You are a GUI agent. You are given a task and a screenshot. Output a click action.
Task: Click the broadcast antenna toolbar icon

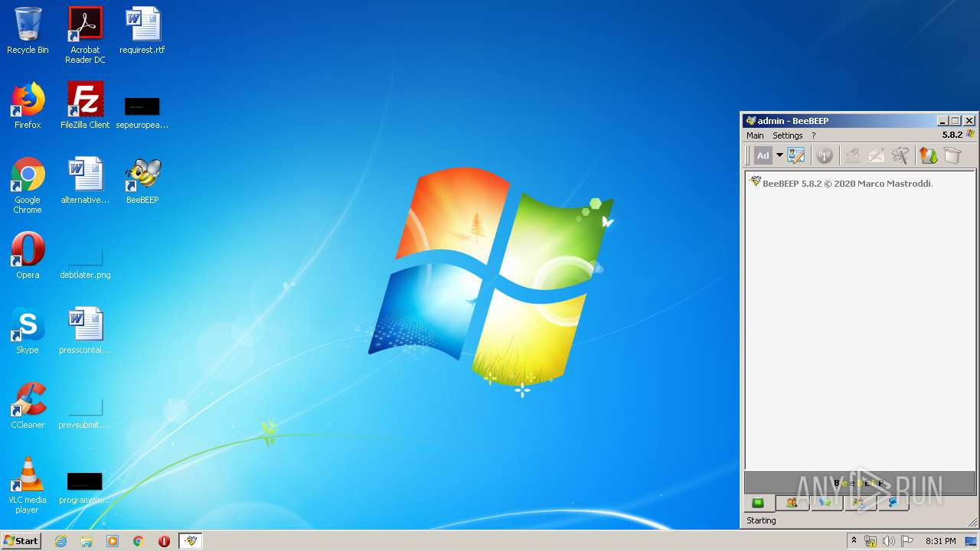(x=825, y=155)
